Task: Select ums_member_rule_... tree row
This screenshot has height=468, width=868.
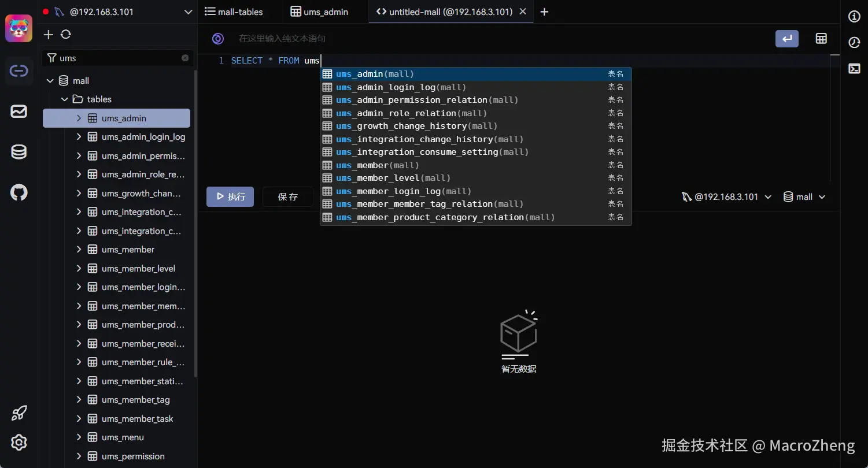Action: click(x=117, y=362)
